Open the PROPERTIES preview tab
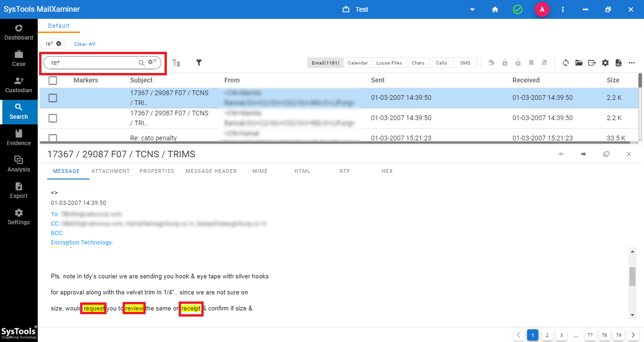 click(157, 171)
